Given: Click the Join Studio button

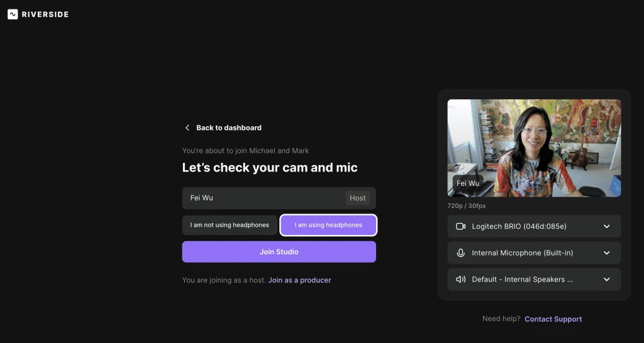Looking at the screenshot, I should (279, 252).
